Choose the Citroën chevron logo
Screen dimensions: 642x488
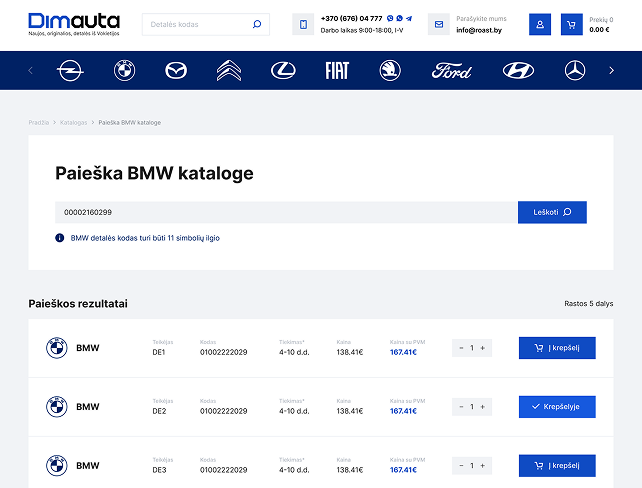(229, 70)
